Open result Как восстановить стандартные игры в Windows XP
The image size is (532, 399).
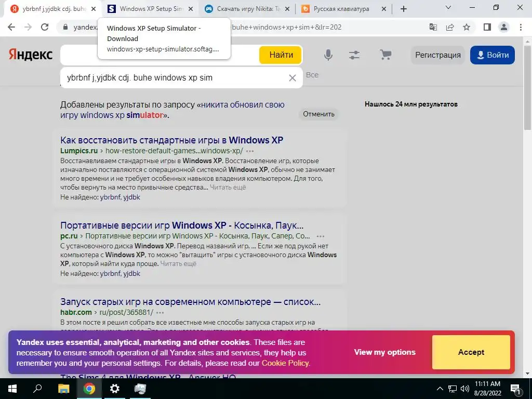171,140
